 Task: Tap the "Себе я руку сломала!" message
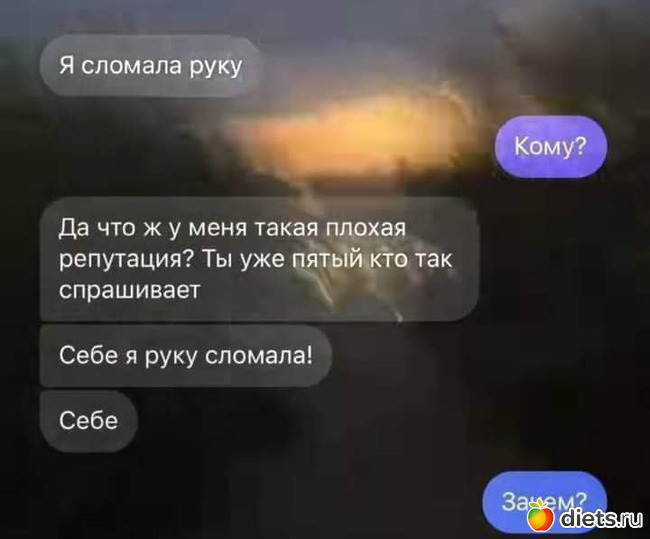[x=186, y=355]
